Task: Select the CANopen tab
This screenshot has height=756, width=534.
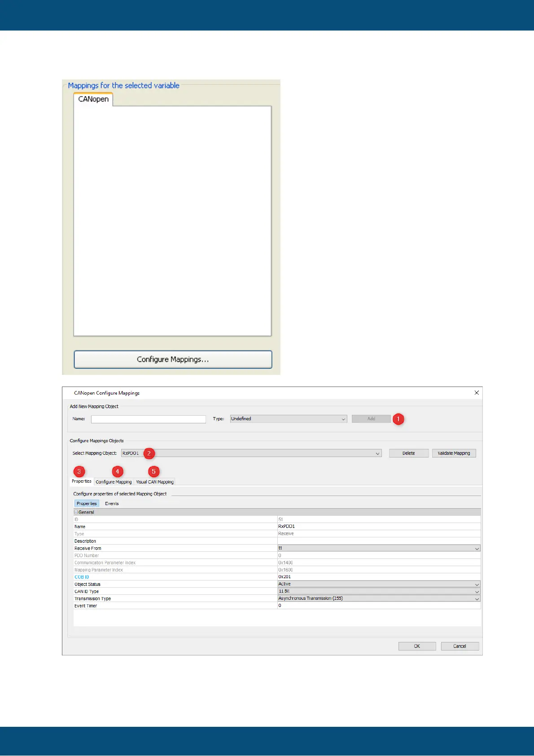Action: click(x=93, y=99)
